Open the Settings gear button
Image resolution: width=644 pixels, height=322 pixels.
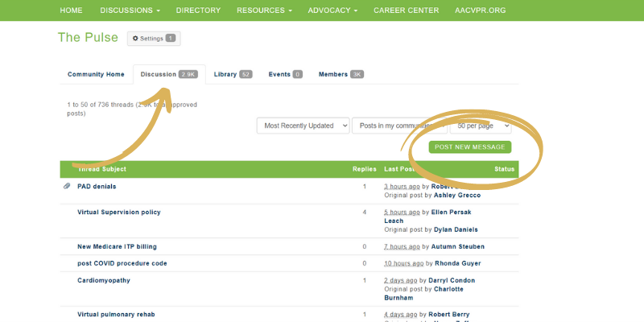153,39
